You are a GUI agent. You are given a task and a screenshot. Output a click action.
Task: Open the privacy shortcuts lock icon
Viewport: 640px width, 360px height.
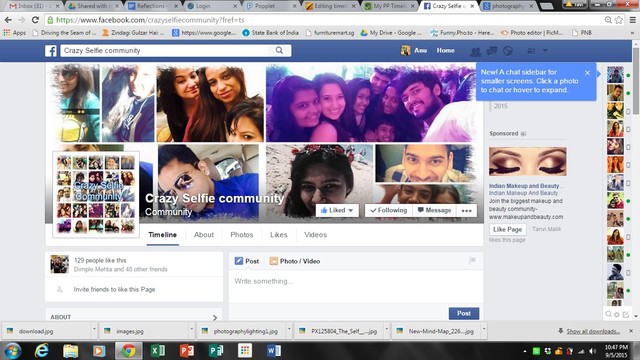[531, 51]
